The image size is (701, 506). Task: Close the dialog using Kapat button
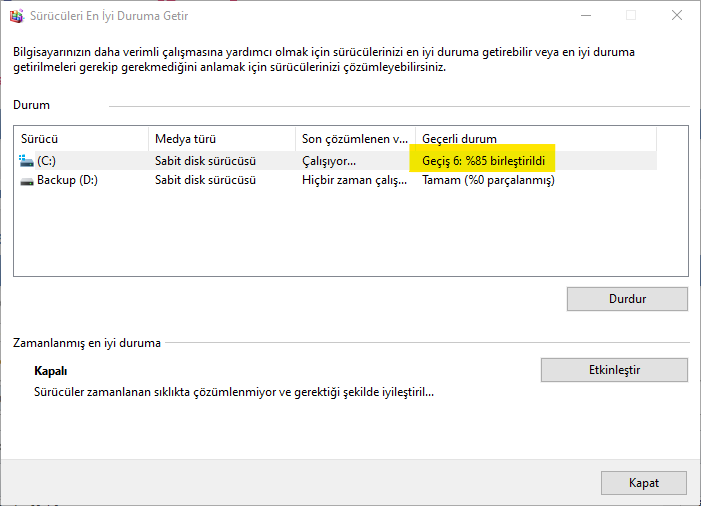point(644,483)
